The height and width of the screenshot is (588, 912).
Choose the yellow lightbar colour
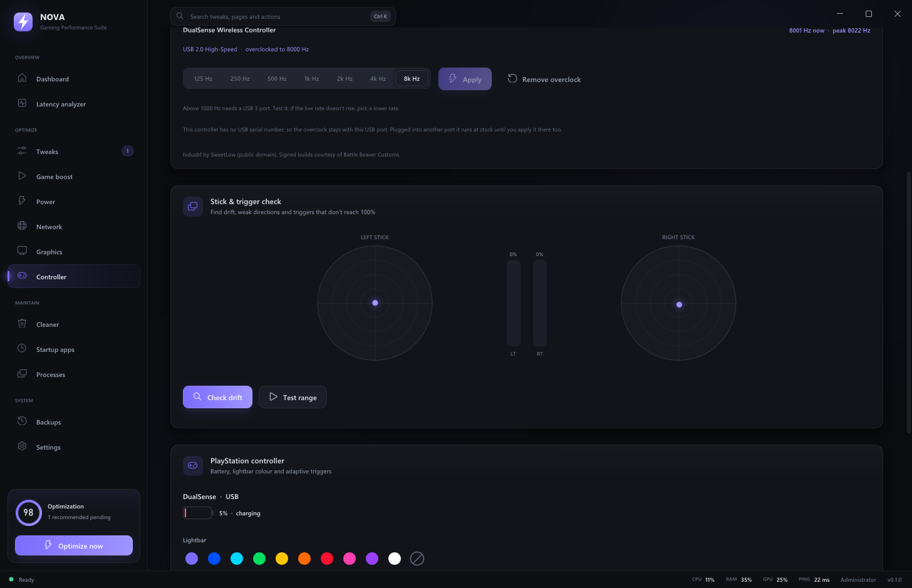tap(282, 559)
